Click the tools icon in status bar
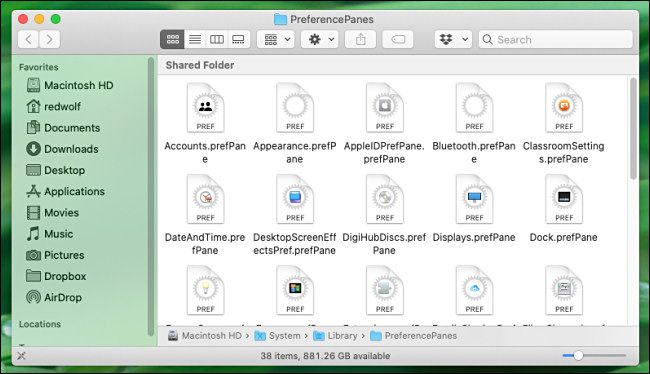This screenshot has height=374, width=650. click(x=22, y=356)
